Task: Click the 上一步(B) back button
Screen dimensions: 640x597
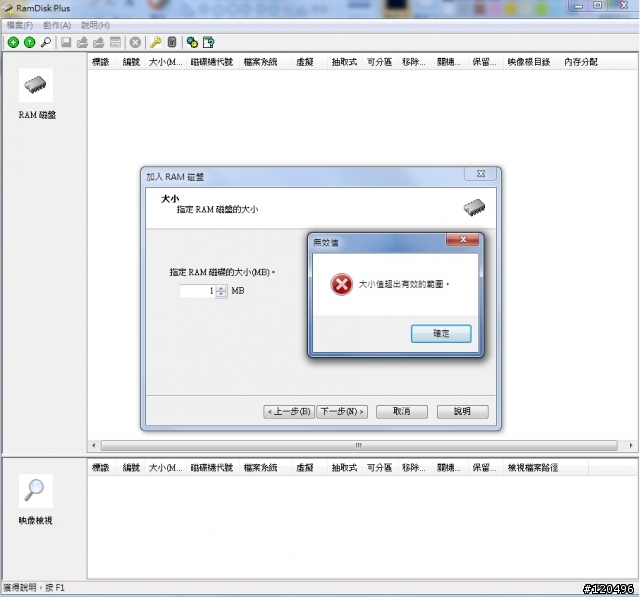Action: (289, 411)
